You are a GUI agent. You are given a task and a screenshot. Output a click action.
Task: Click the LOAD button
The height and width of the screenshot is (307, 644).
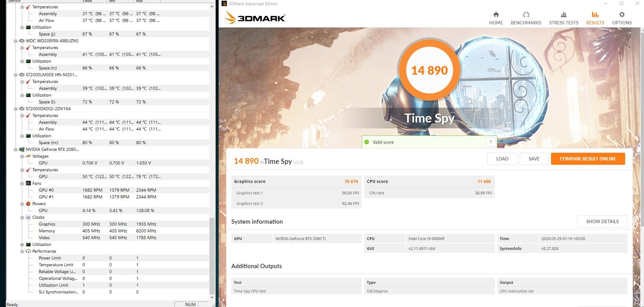[502, 159]
